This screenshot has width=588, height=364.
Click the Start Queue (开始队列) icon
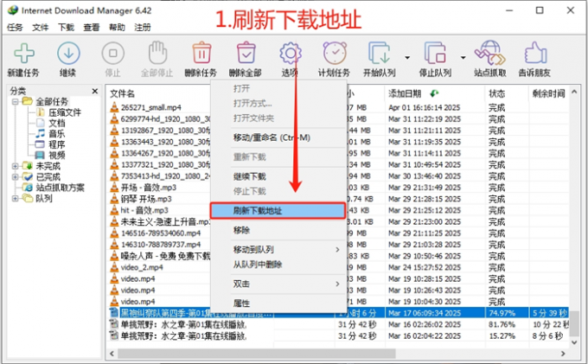click(x=380, y=53)
